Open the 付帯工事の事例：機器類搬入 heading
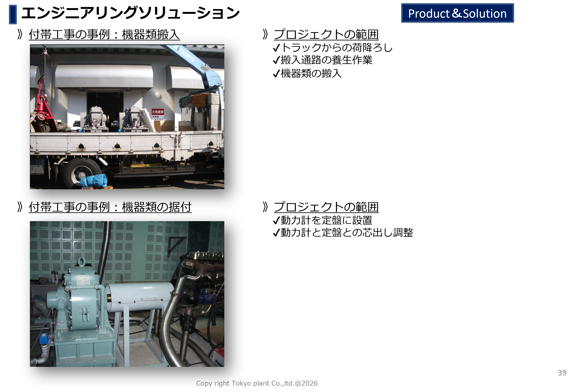 [x=104, y=35]
